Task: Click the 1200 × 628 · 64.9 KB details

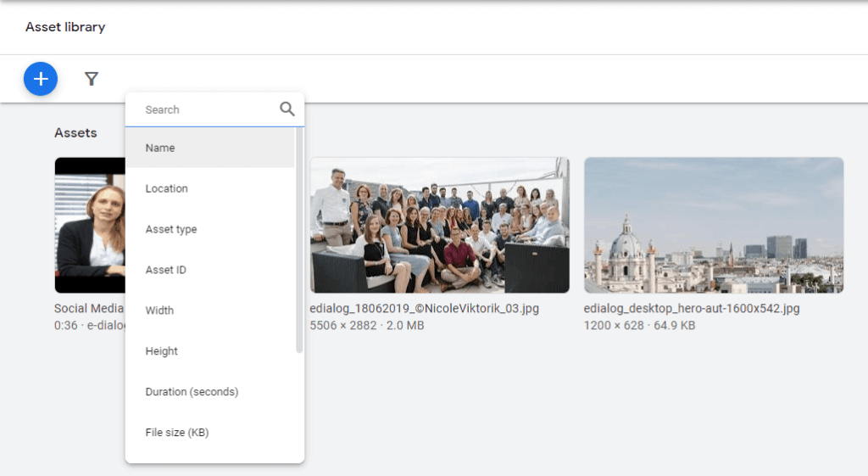Action: click(639, 326)
